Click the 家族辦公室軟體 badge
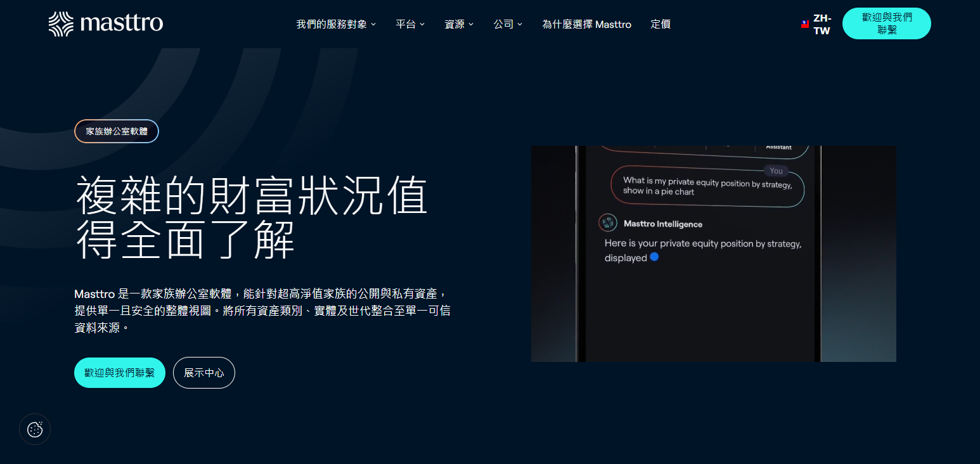Screen dimensions: 980x464 117,131
